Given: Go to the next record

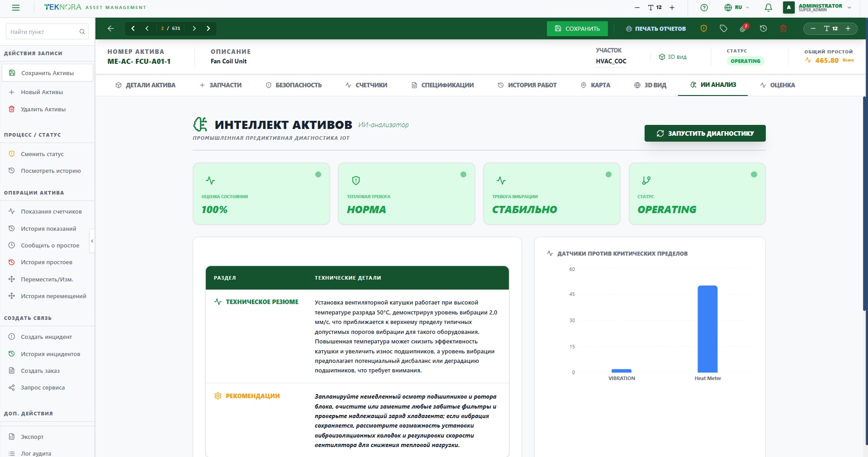Looking at the screenshot, I should coord(194,29).
